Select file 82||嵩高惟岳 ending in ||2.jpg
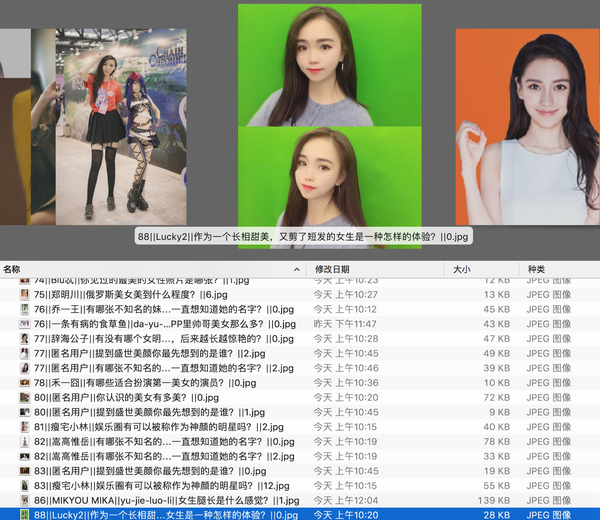This screenshot has width=600, height=520. 300,456
